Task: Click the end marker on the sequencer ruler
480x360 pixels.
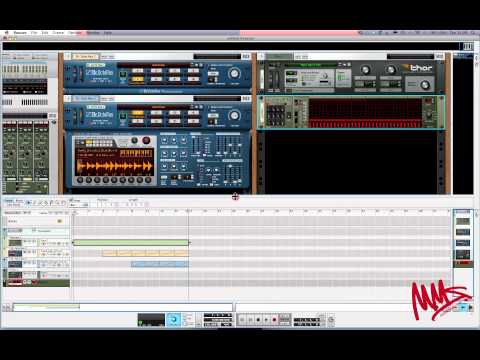Action: click(x=189, y=211)
